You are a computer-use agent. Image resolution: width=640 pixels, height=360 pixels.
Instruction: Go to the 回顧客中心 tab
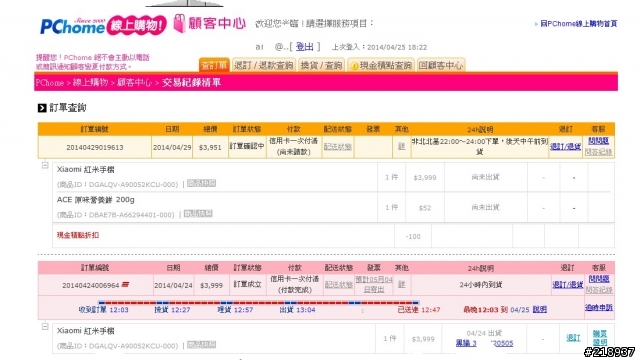pos(441,65)
